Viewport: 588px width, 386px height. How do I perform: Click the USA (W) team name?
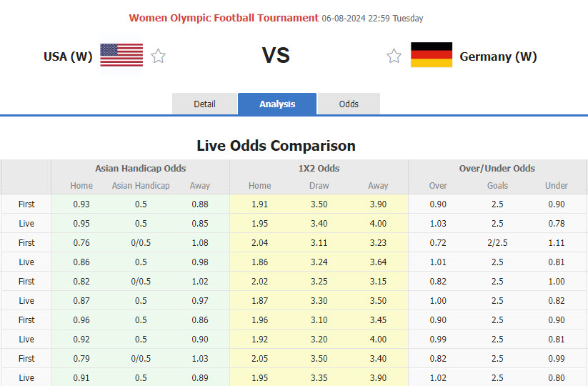pyautogui.click(x=68, y=56)
